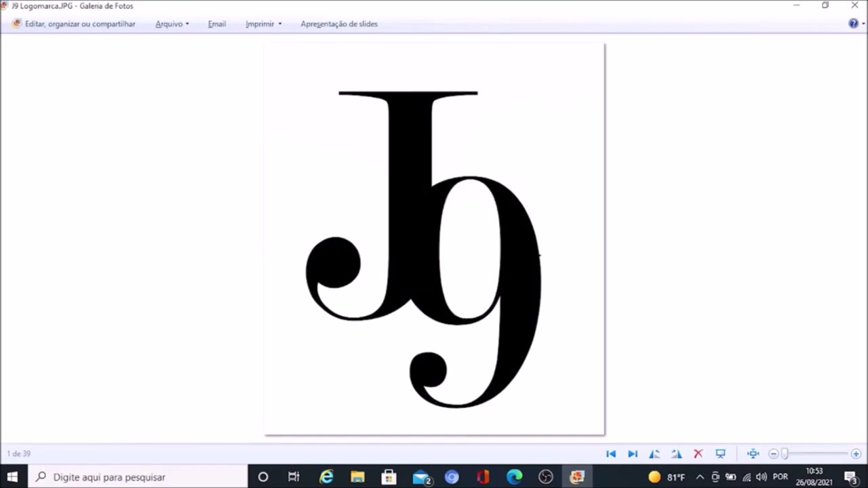Image resolution: width=868 pixels, height=488 pixels.
Task: Switch to OBS Studio in taskbar
Action: [546, 477]
